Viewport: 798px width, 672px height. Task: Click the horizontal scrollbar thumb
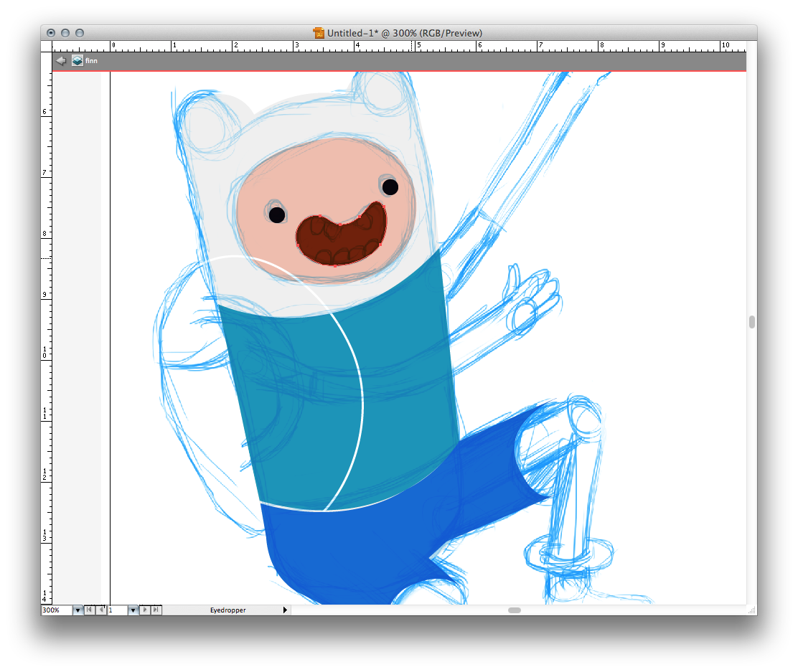click(514, 610)
